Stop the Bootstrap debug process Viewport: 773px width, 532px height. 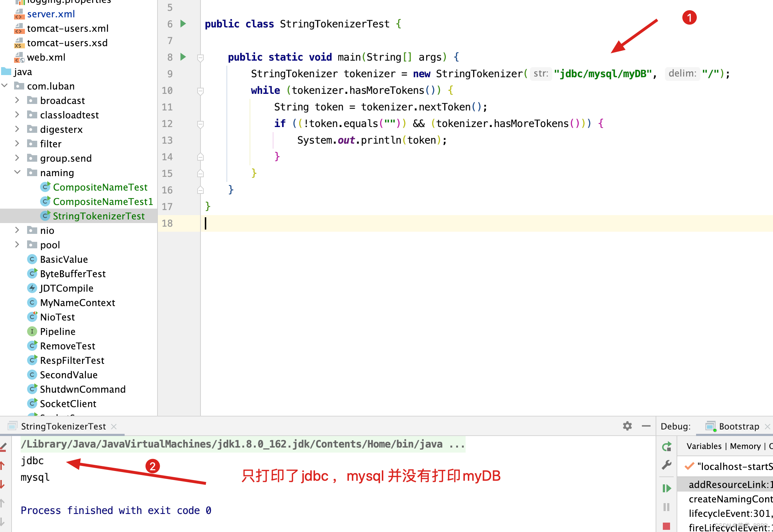point(667,526)
